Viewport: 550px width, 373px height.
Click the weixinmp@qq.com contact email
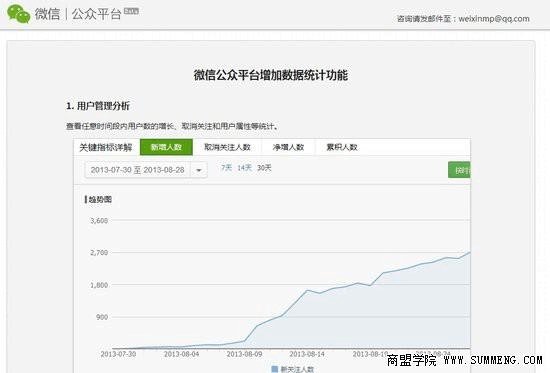494,19
